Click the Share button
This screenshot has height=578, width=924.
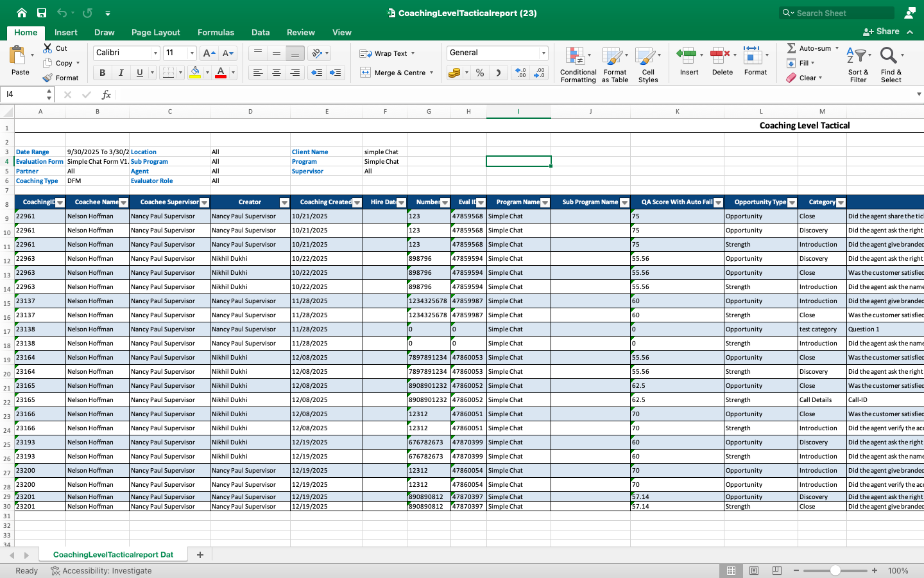[882, 31]
